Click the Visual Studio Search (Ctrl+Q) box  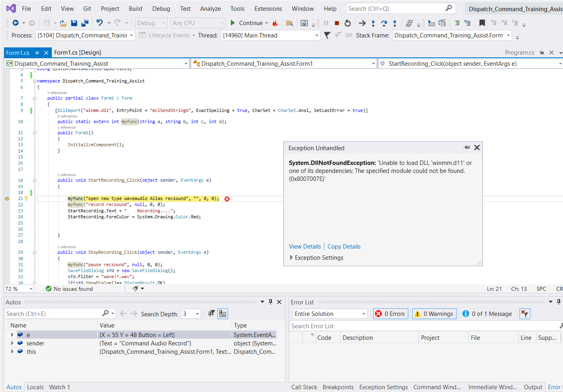coord(401,8)
